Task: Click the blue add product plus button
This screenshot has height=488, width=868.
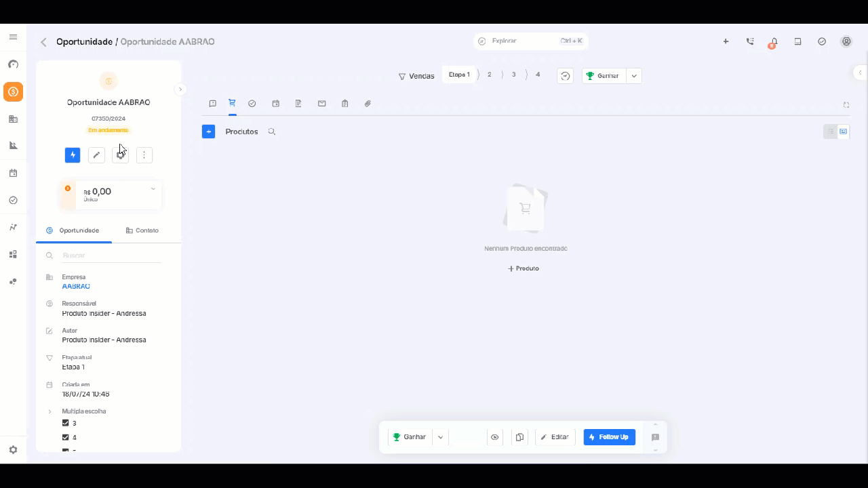Action: pos(208,131)
